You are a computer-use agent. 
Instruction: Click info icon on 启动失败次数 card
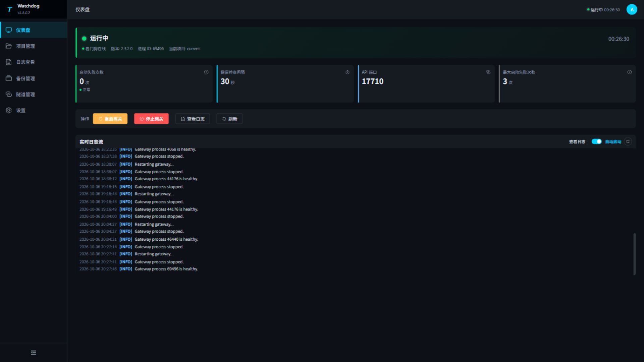(x=206, y=72)
